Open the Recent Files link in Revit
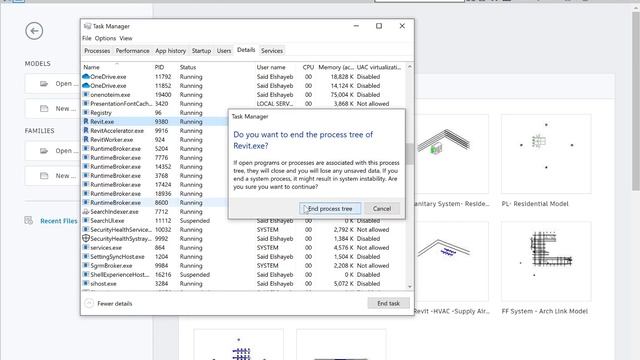Screen dimensions: 640x360 58,221
